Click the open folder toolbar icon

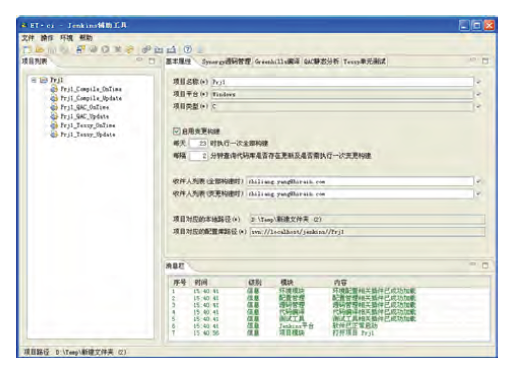[39, 50]
